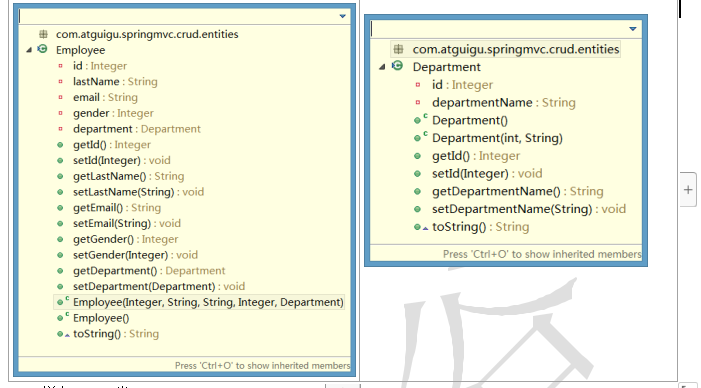This screenshot has height=388, width=701.
Task: Click private field icon beside department : Department
Action: [60, 129]
